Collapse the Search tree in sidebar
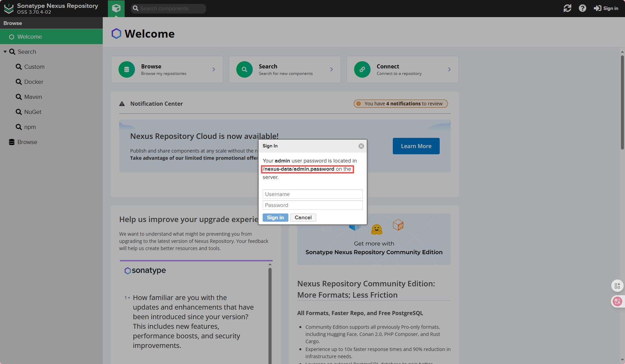 click(5, 52)
